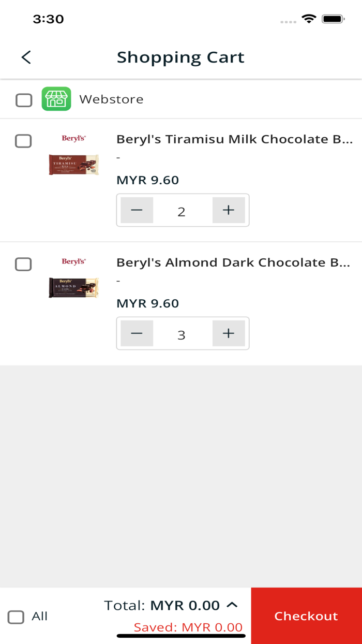Tap the back arrow to leave Shopping Cart

coord(26,57)
